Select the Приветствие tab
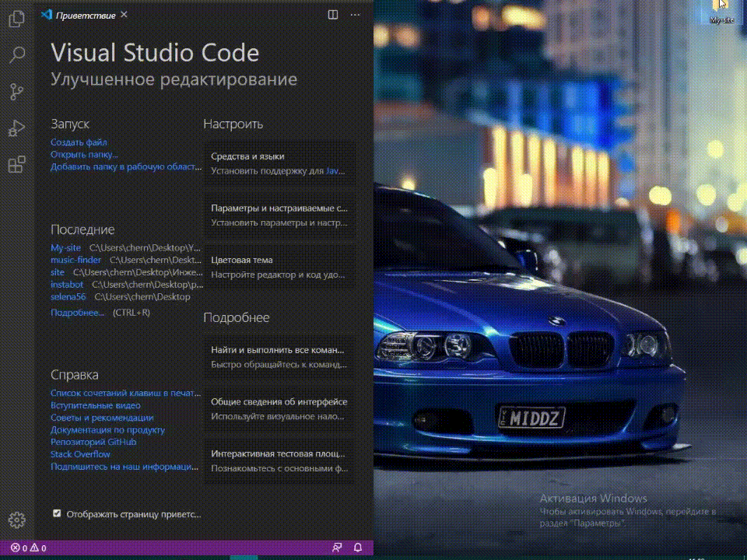This screenshot has width=747, height=560. point(86,16)
